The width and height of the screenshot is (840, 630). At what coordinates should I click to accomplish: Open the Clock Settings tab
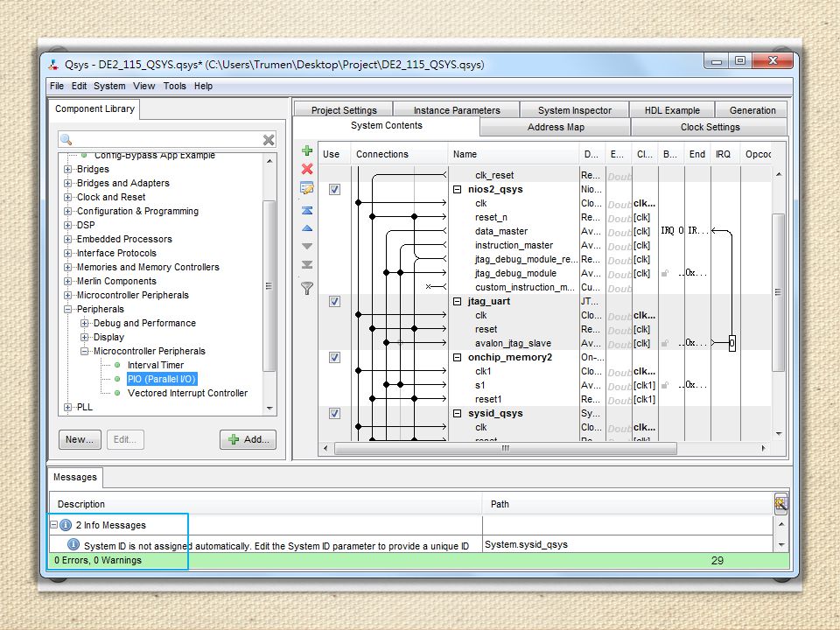(710, 127)
